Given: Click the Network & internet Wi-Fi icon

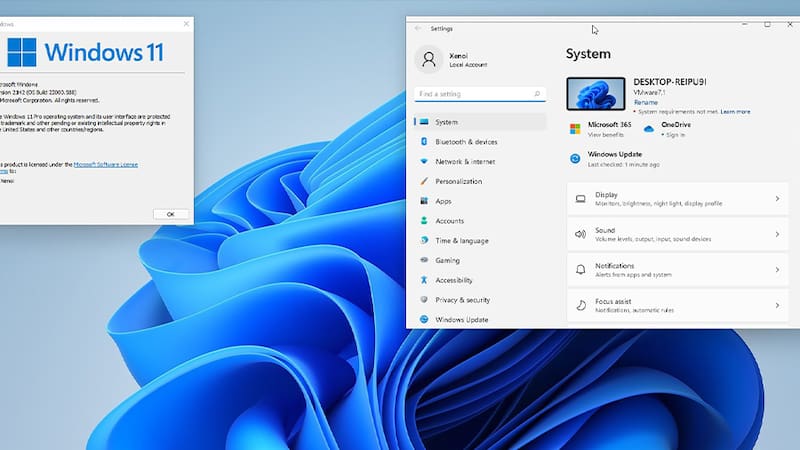Looking at the screenshot, I should 424,162.
